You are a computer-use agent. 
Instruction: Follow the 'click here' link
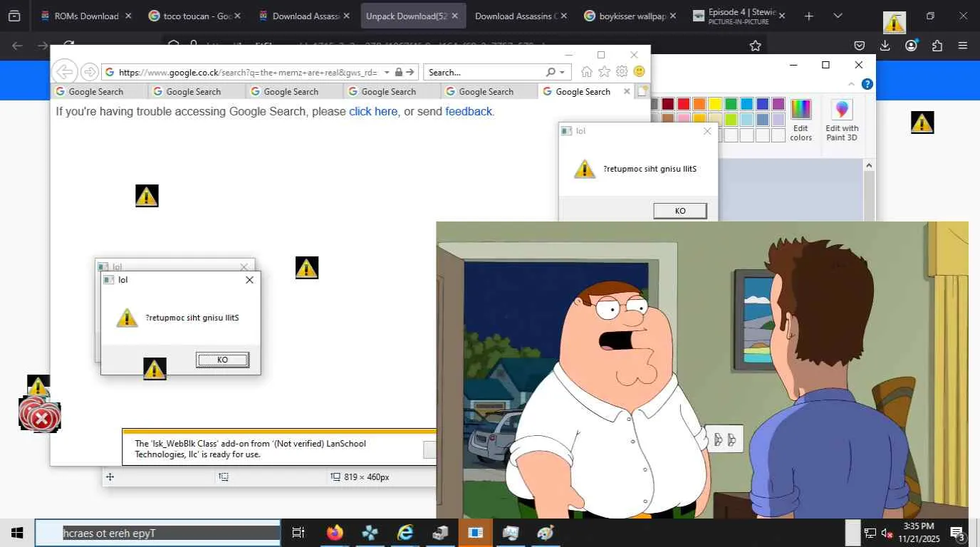click(x=373, y=111)
